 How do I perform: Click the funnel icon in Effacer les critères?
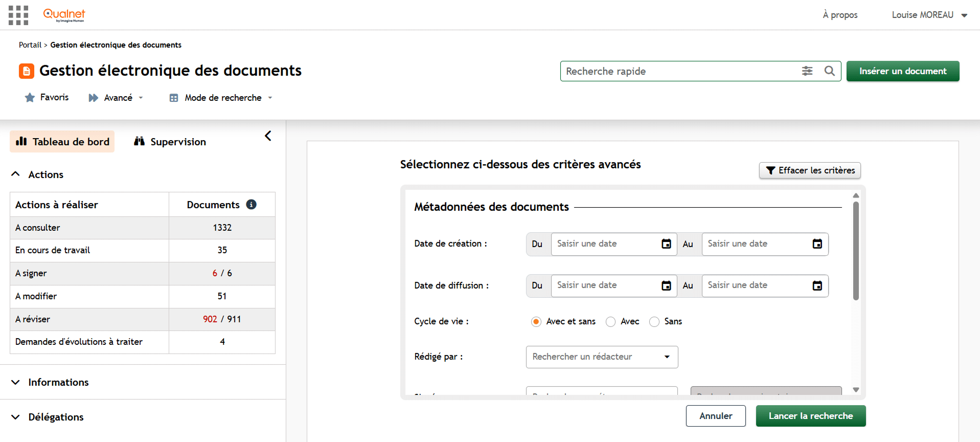771,170
